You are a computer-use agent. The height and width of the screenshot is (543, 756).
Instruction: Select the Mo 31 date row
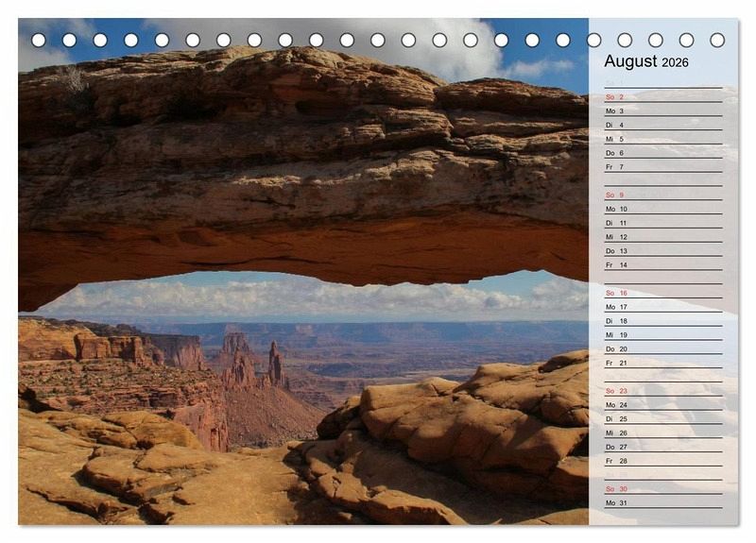click(x=616, y=502)
